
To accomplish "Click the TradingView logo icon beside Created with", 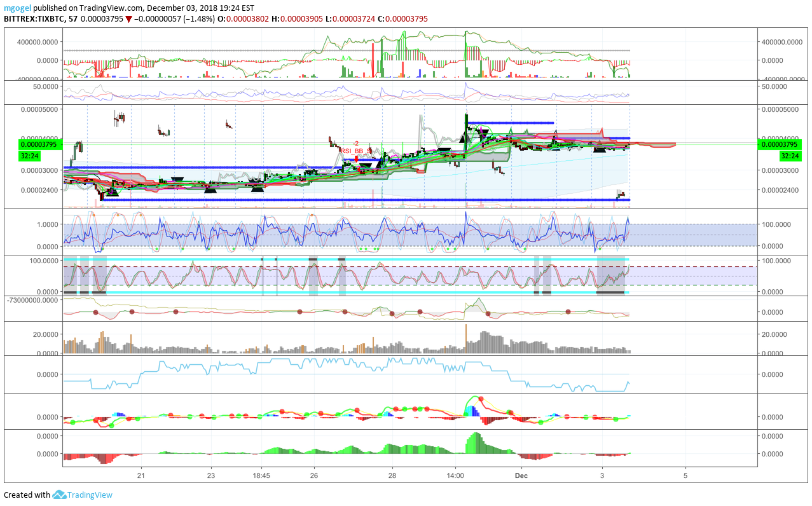I will [59, 495].
